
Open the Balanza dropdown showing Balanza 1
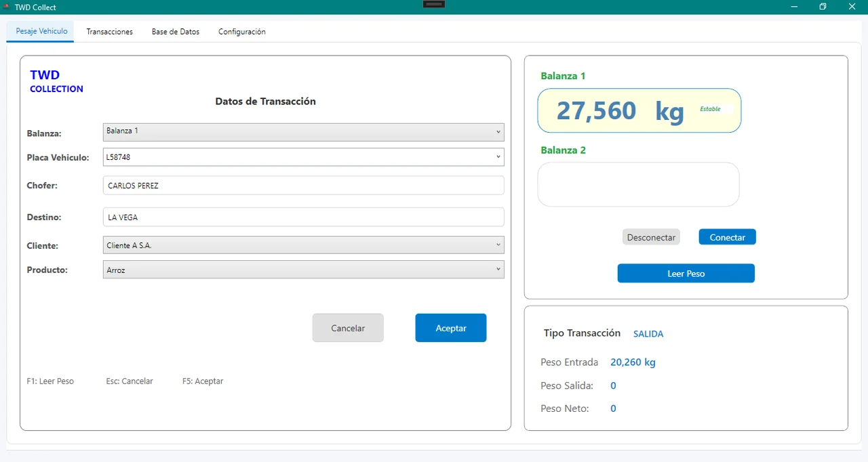(x=303, y=132)
